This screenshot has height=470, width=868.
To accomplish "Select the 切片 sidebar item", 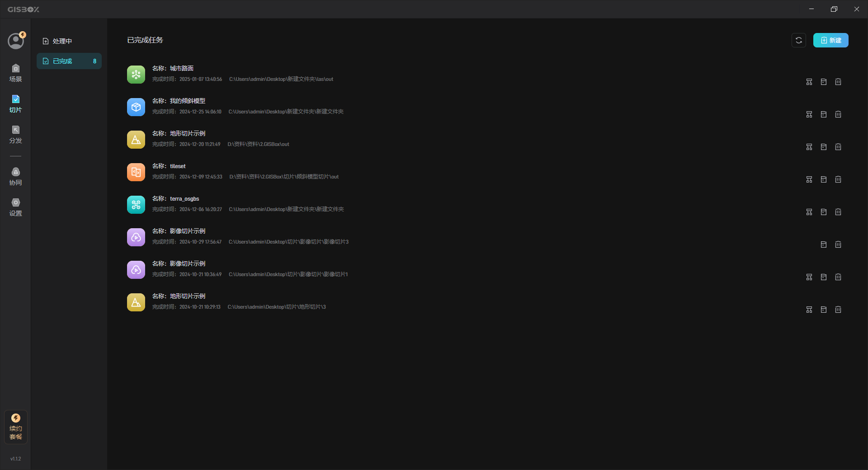I will (x=15, y=104).
